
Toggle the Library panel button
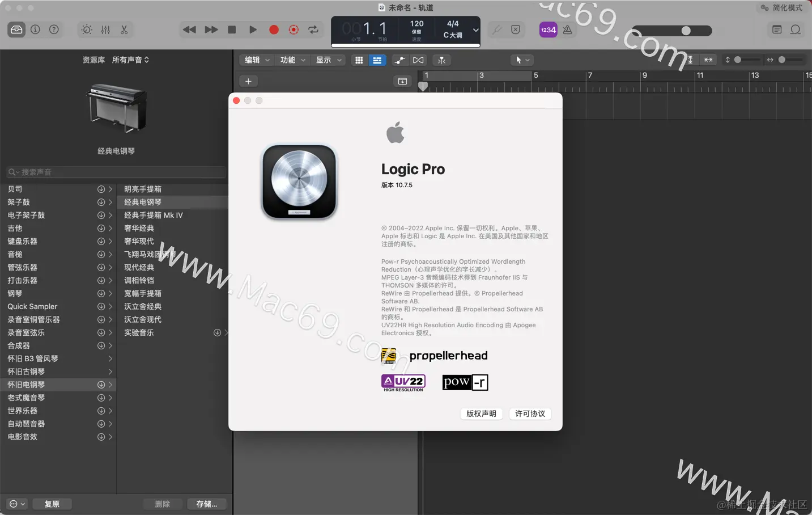[16, 29]
